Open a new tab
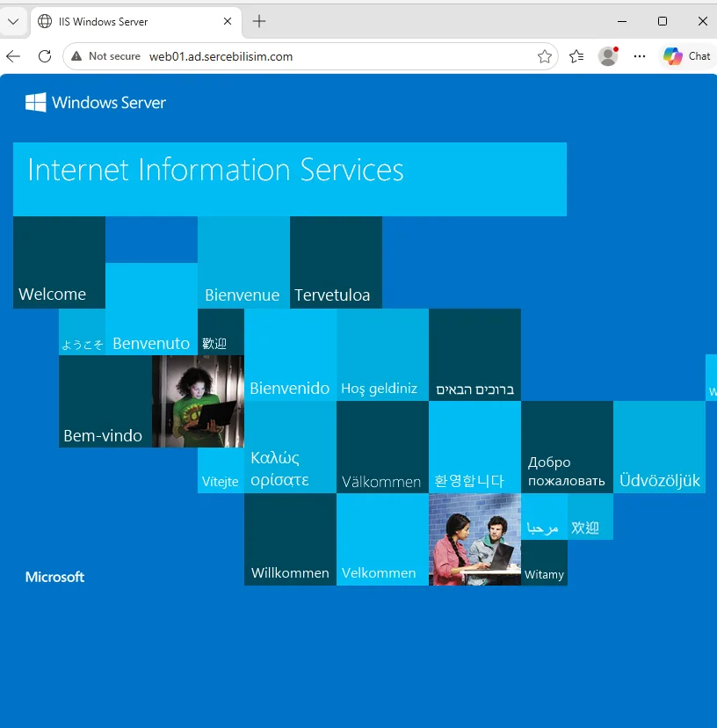This screenshot has height=728, width=717. click(x=259, y=21)
